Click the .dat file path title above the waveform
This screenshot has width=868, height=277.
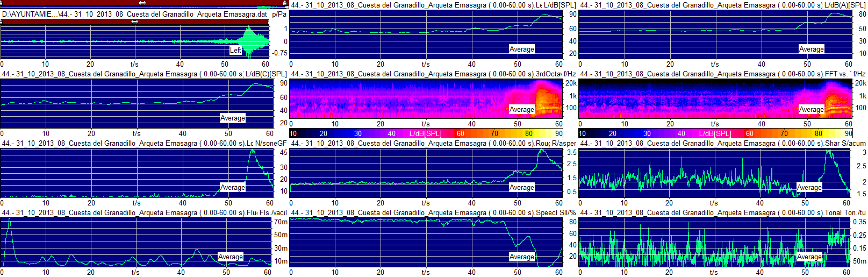point(134,14)
